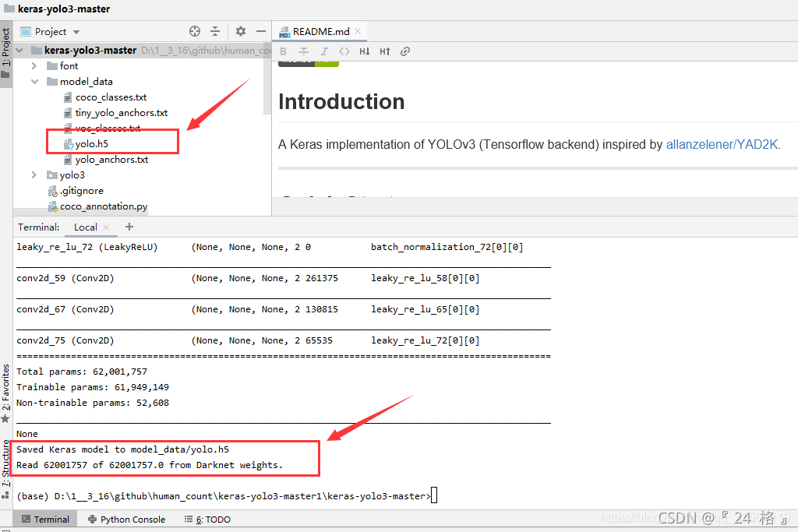Open the 6: TODO tool window
Viewport: 798px width, 532px height.
point(207,520)
